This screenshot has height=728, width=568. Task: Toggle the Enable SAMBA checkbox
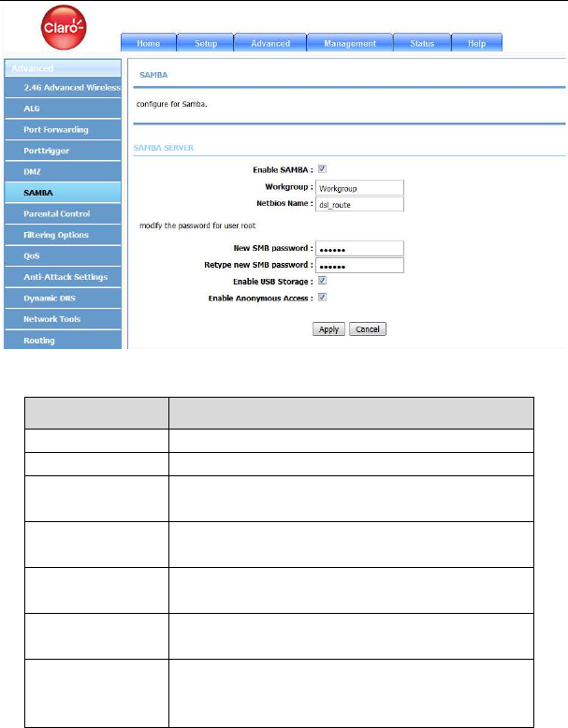point(322,169)
